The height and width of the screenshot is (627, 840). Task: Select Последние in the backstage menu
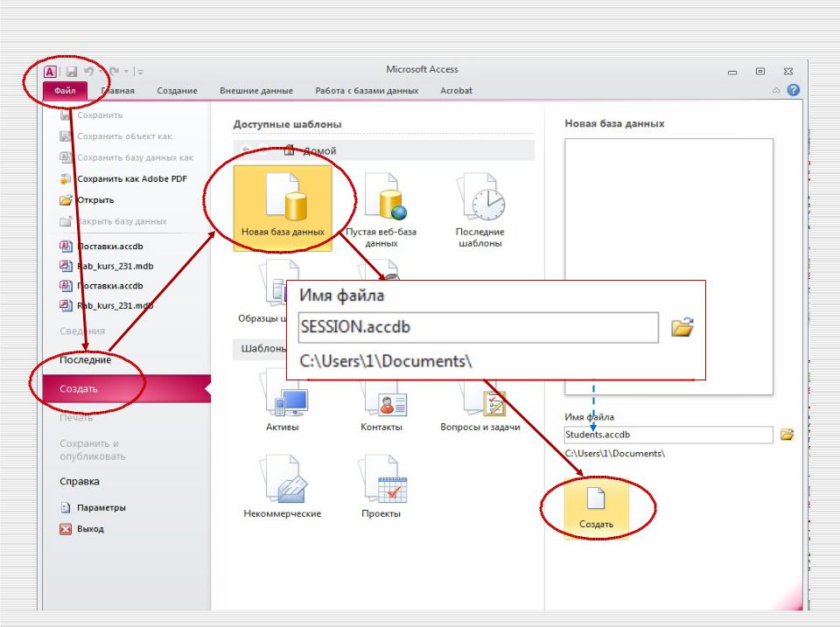(85, 359)
